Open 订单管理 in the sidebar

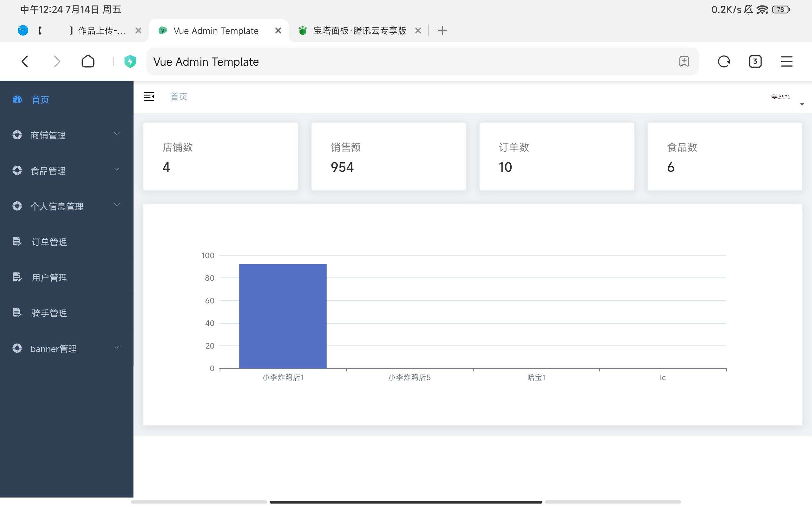click(66, 242)
